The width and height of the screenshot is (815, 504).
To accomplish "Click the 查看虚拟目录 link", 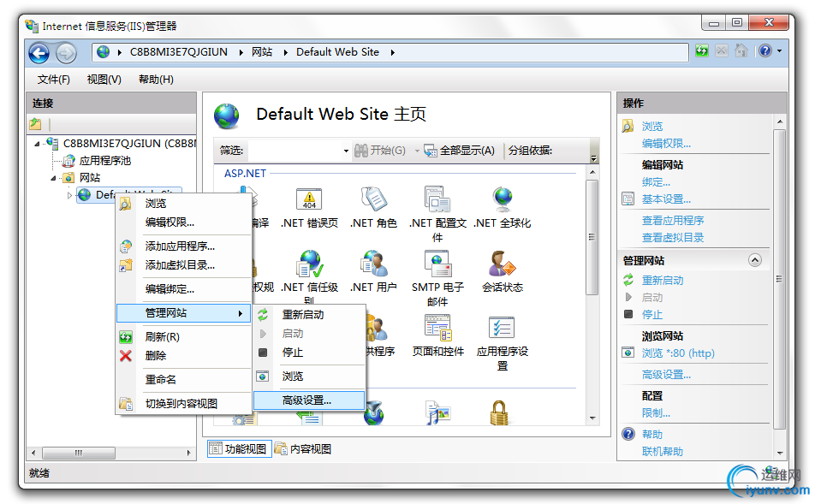I will 673,238.
